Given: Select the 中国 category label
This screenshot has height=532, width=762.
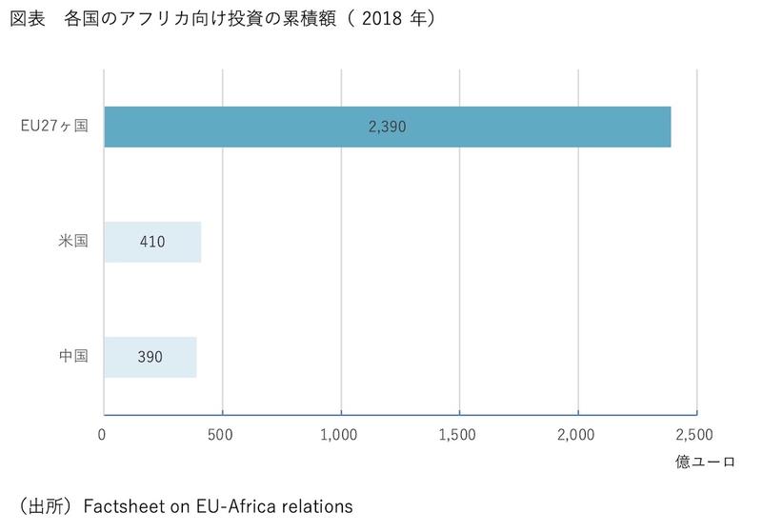Looking at the screenshot, I should (x=72, y=357).
